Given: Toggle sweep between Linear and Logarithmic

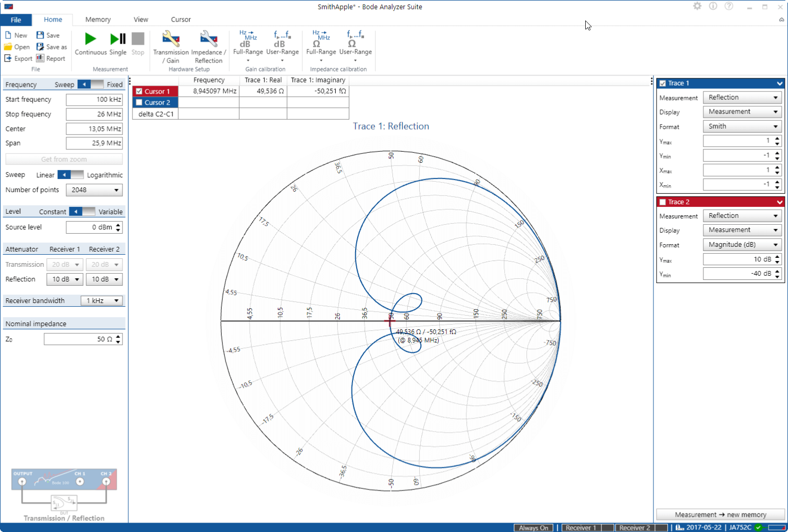Looking at the screenshot, I should [x=70, y=175].
